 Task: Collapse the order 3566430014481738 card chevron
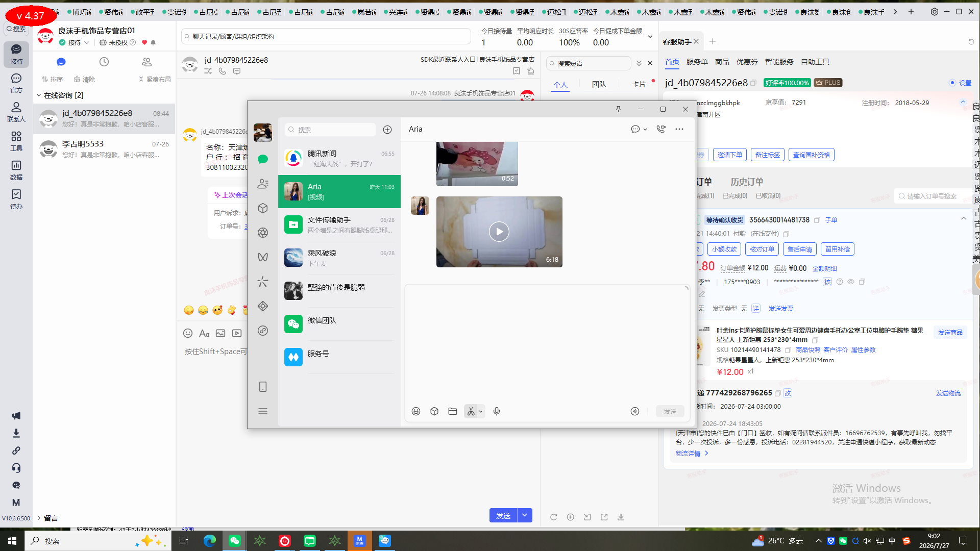point(964,219)
